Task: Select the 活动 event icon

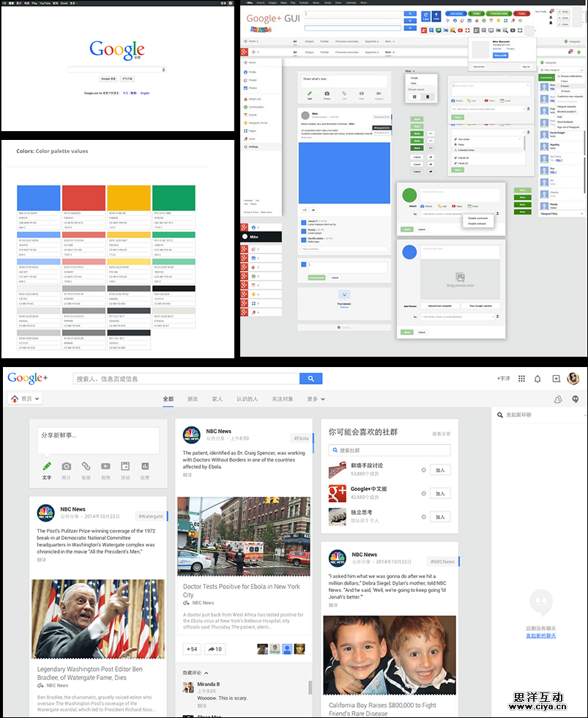Action: tap(125, 466)
